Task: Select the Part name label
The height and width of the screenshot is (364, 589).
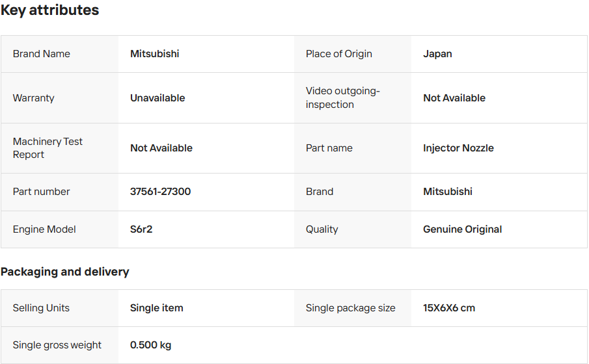Action: pyautogui.click(x=329, y=148)
